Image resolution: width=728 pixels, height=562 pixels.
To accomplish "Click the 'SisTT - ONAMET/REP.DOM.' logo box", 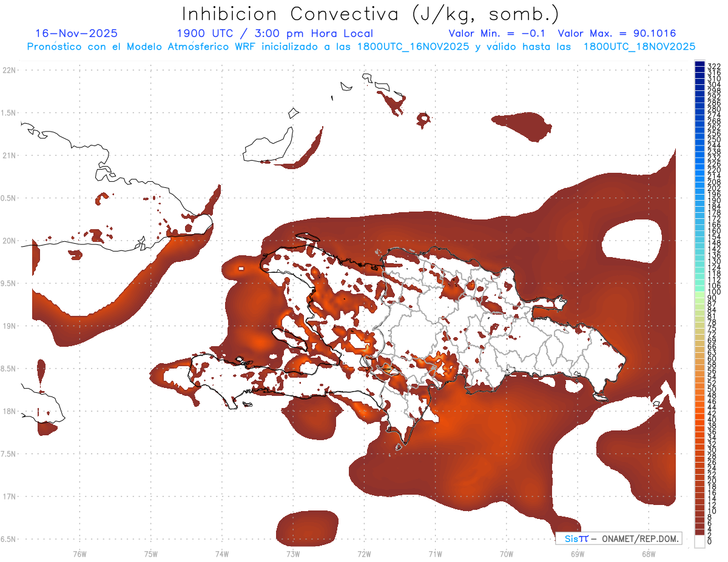I will click(x=618, y=539).
